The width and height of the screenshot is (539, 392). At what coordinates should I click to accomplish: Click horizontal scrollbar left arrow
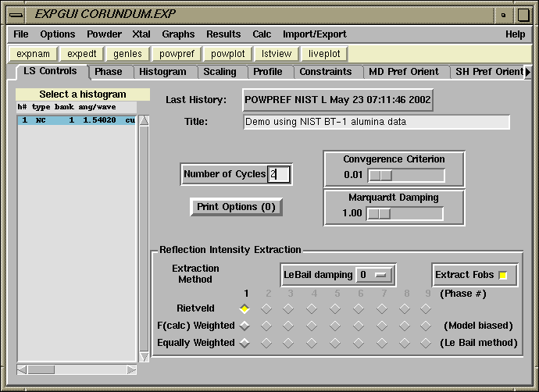pyautogui.click(x=22, y=369)
